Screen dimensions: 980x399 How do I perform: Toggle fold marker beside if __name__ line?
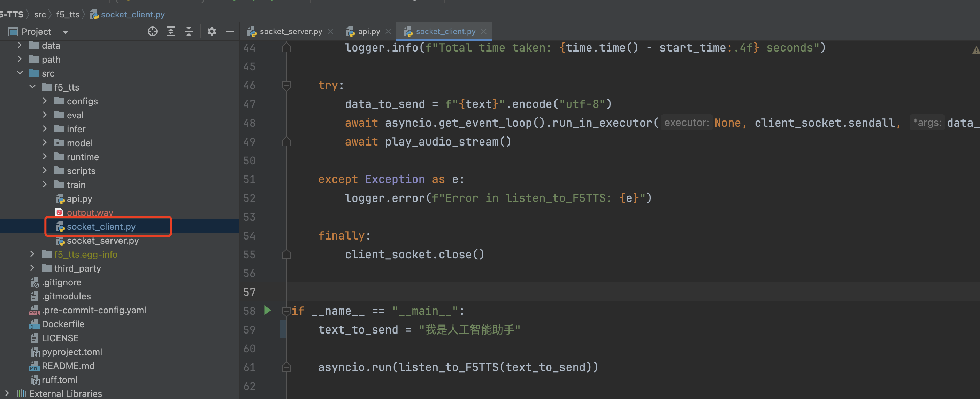286,311
